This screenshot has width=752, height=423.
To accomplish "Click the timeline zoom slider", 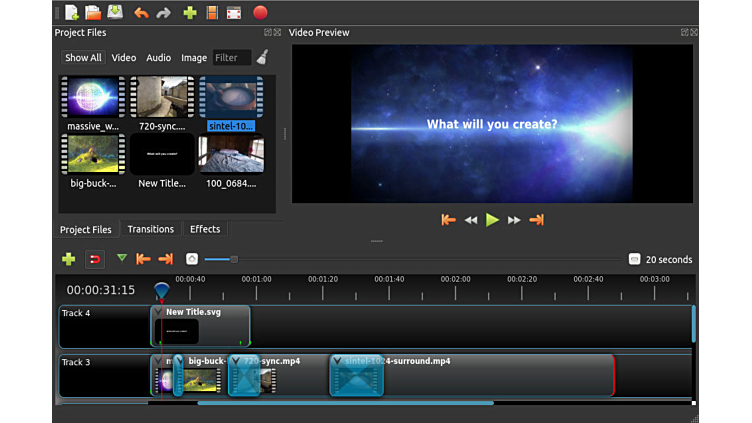I will click(x=234, y=259).
